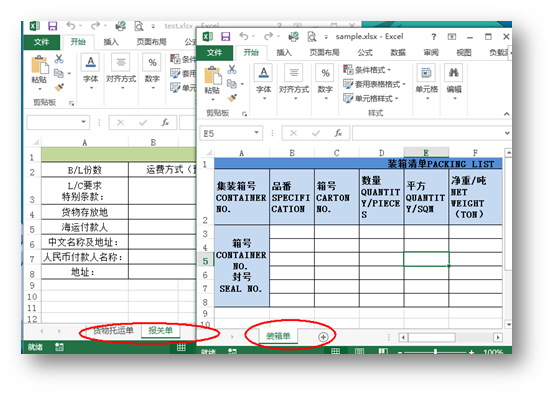554x396 pixels.
Task: Open Font (字体) group in test.xlsx
Action: tap(90, 71)
